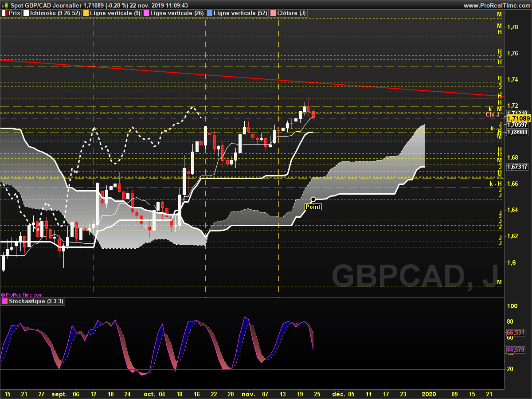Click the 2020 label on the time axis
The width and height of the screenshot is (532, 399).
point(429,394)
